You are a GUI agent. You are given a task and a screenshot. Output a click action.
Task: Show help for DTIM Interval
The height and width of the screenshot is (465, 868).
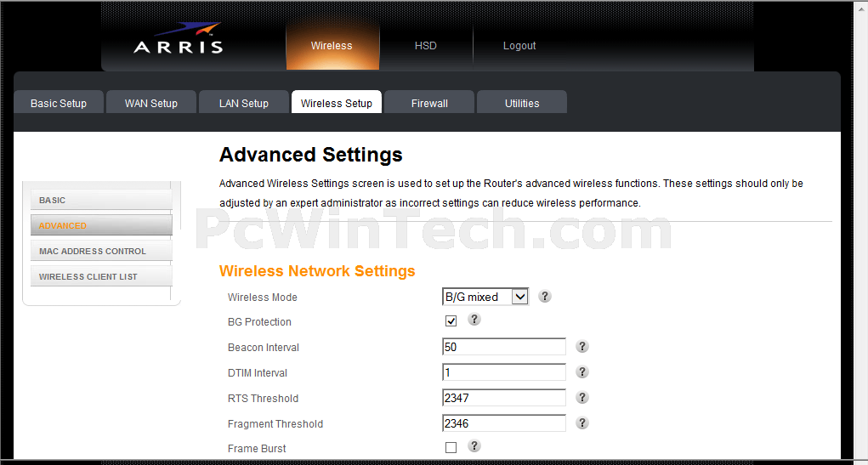(582, 372)
